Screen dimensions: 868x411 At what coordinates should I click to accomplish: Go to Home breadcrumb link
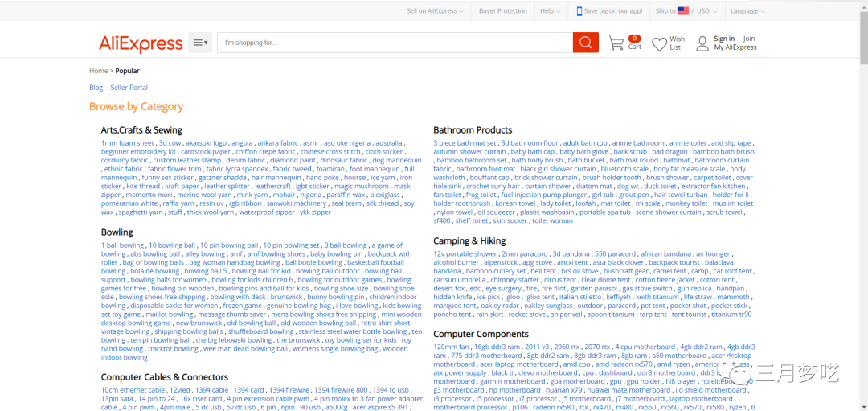point(98,71)
